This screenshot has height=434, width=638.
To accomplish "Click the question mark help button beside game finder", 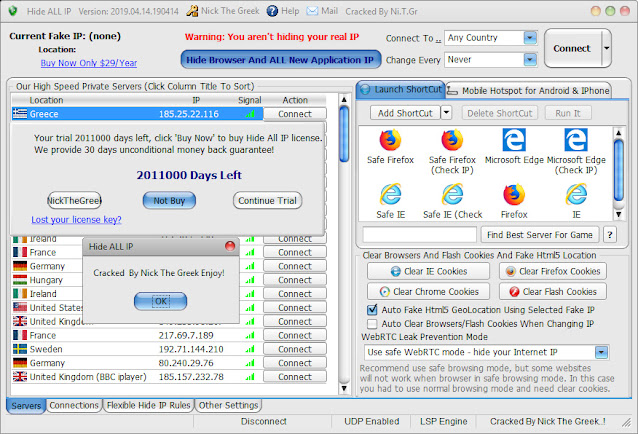I will [x=610, y=235].
